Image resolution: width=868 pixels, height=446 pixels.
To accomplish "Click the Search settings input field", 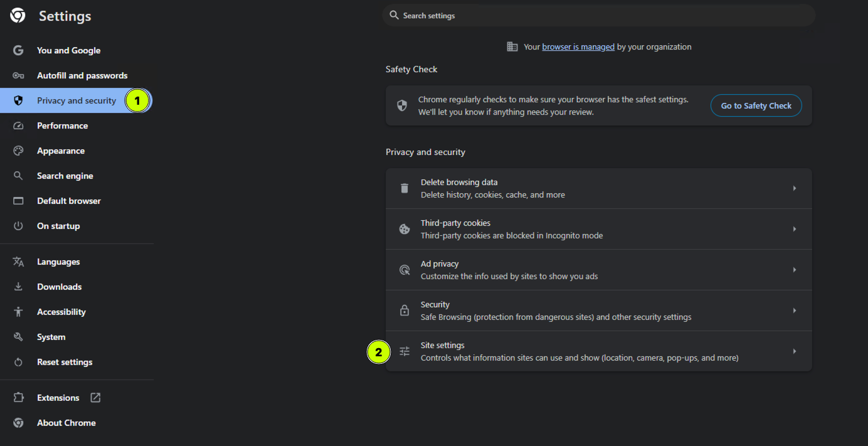I will 599,15.
